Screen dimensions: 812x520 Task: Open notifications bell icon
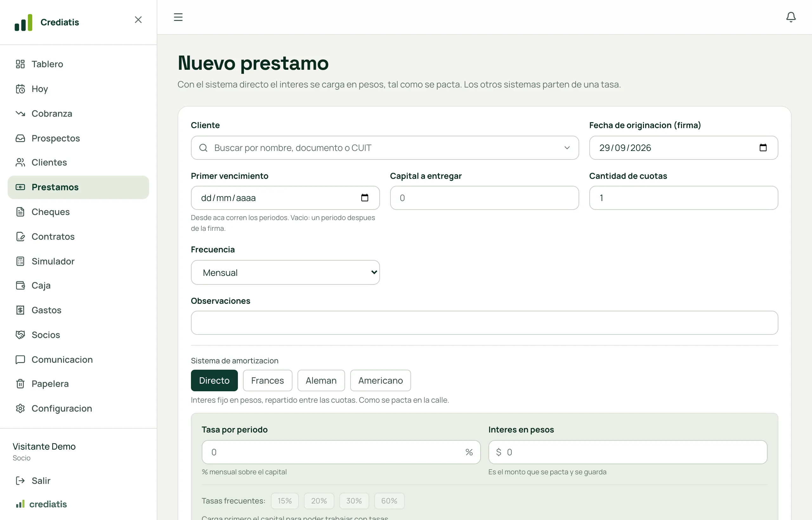[x=791, y=17]
